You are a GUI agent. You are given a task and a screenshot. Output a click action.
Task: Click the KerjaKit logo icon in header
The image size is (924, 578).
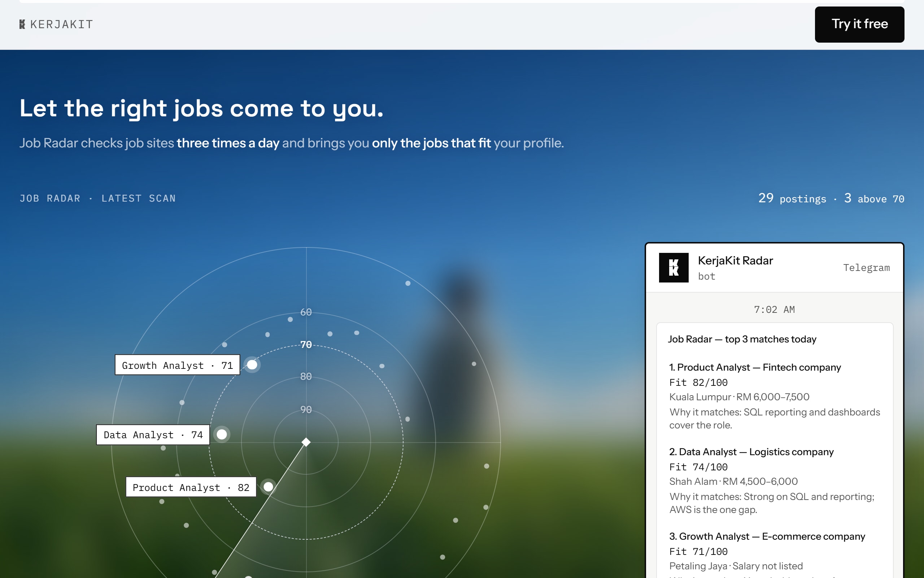tap(22, 25)
